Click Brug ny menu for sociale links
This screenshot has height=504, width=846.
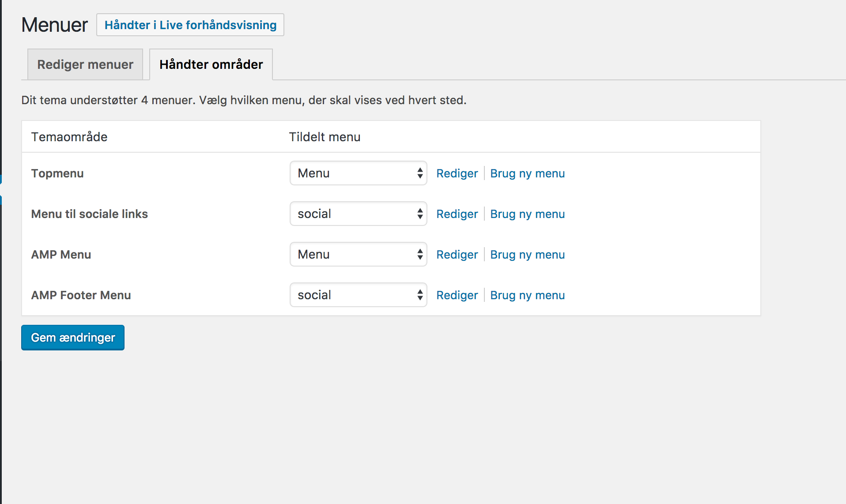pos(527,214)
